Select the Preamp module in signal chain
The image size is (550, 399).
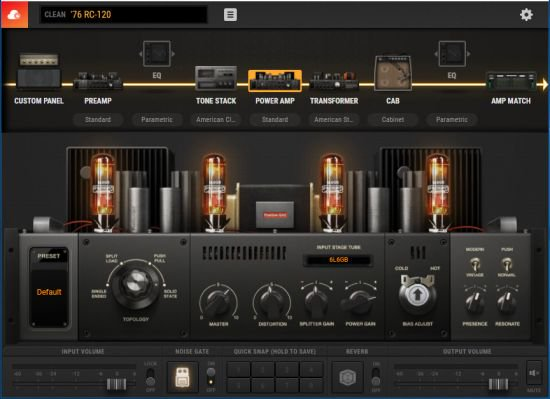pos(98,81)
